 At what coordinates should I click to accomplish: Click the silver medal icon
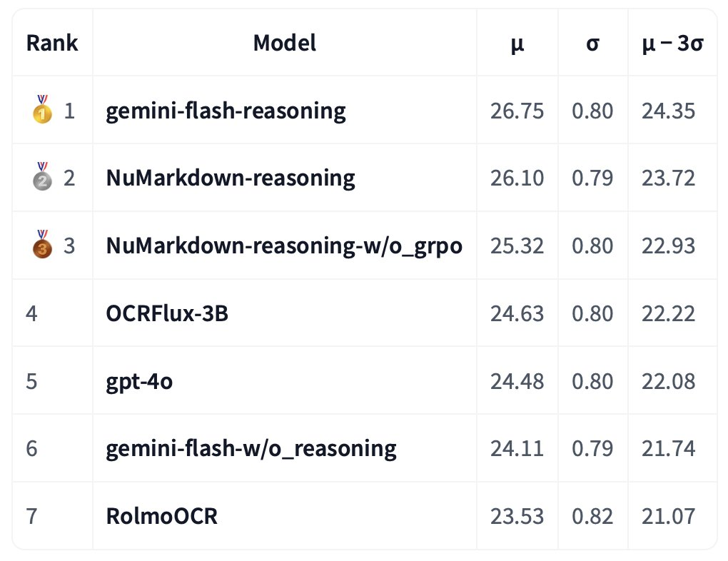pyautogui.click(x=42, y=178)
